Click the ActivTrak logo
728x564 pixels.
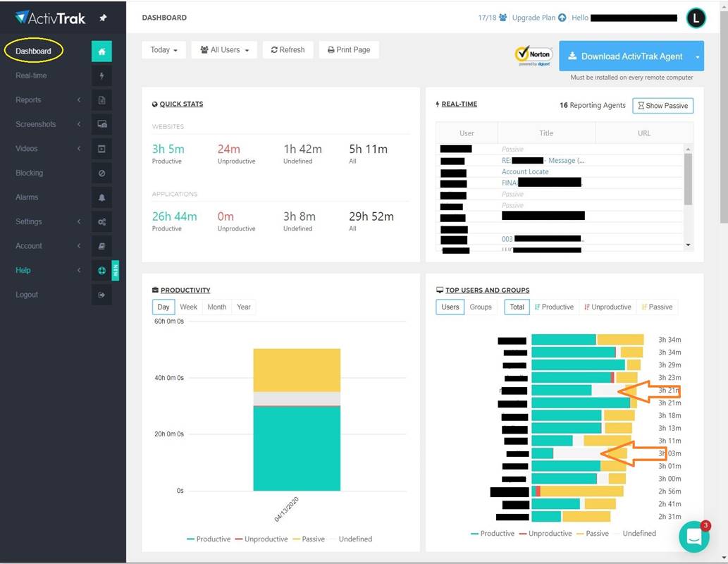coord(50,18)
